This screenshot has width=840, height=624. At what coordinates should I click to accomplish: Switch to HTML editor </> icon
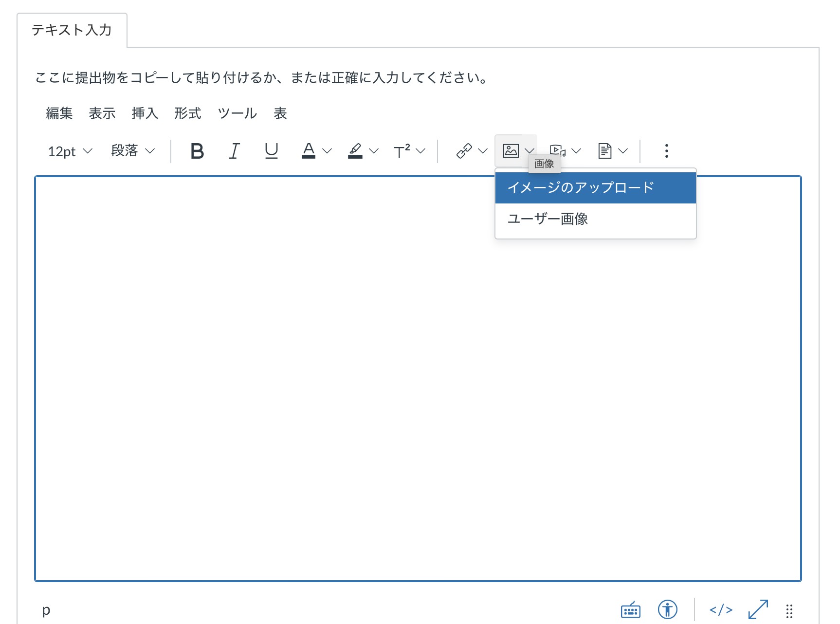pos(721,609)
